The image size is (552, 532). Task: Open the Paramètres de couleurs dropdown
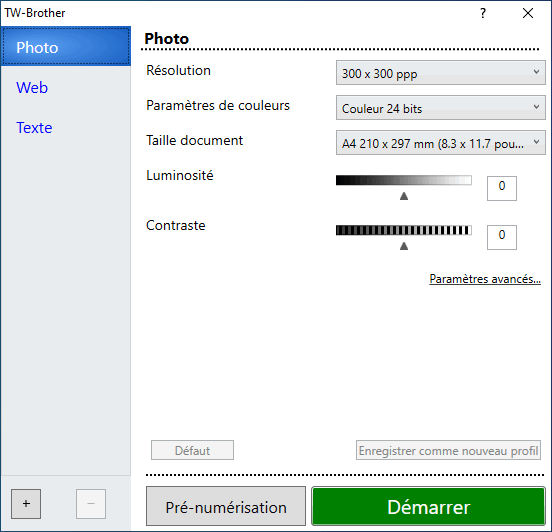pyautogui.click(x=441, y=108)
